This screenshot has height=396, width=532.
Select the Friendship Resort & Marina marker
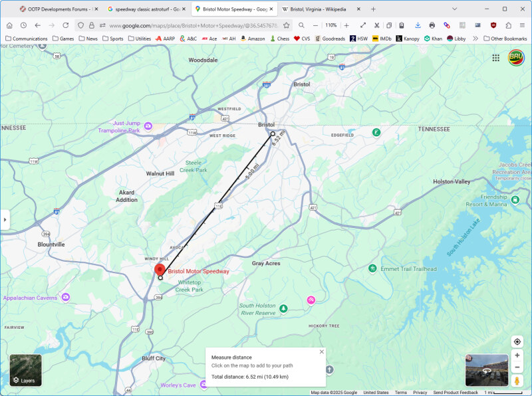coord(515,200)
